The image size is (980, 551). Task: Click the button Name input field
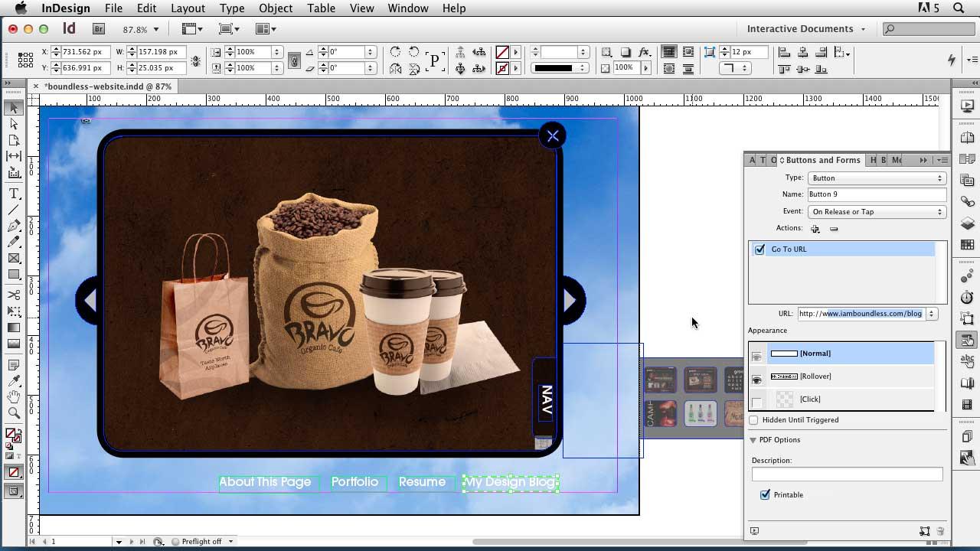877,194
